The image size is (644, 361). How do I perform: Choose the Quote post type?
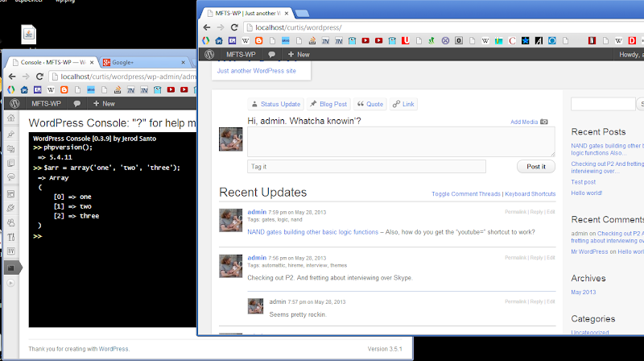pyautogui.click(x=369, y=104)
